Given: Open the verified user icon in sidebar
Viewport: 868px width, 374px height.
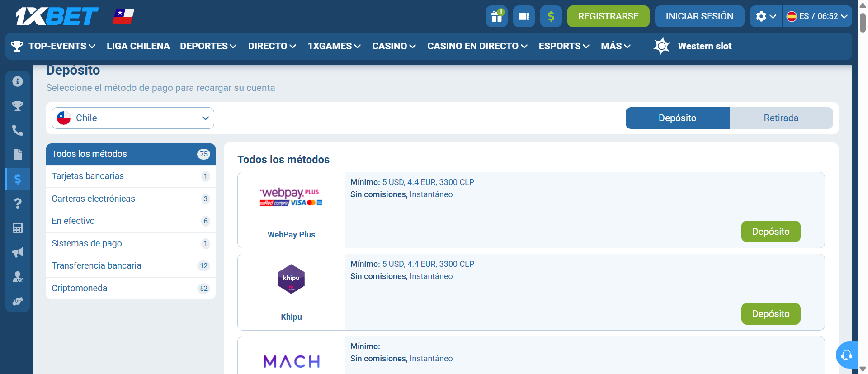Looking at the screenshot, I should click(18, 277).
